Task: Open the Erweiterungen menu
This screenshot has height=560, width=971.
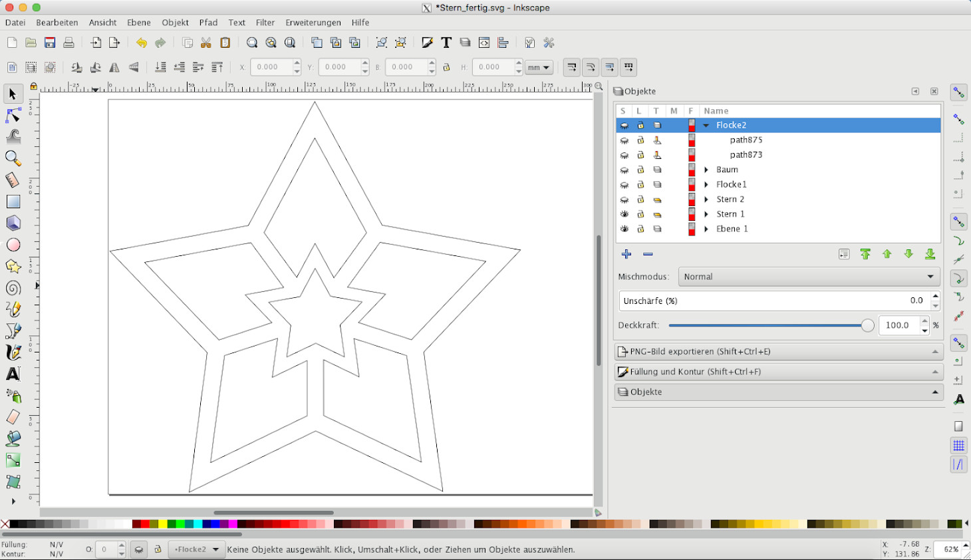Action: click(x=313, y=23)
